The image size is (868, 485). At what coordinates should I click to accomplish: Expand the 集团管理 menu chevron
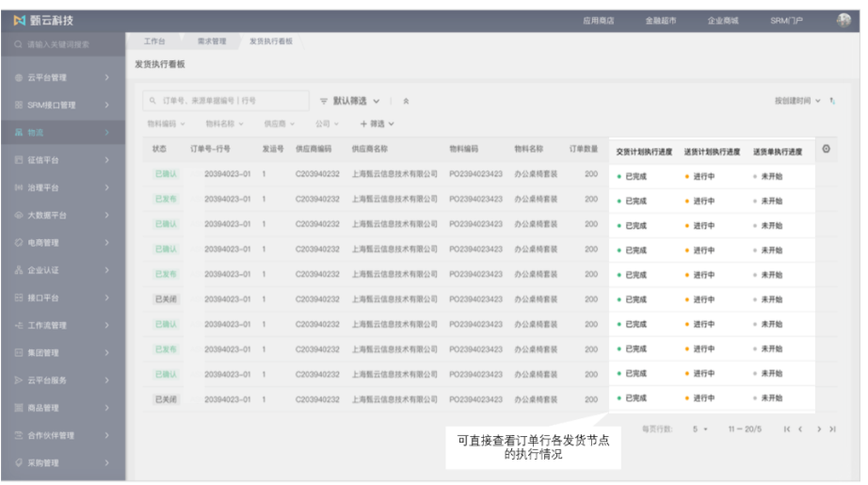106,352
